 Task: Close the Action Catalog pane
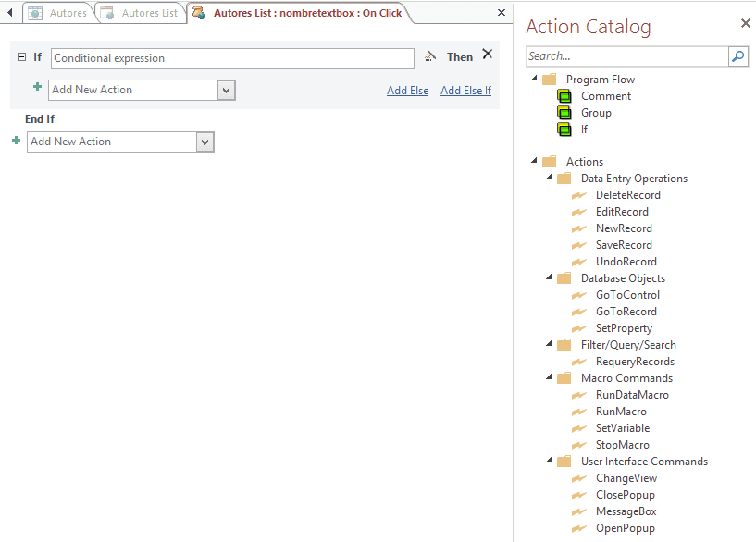point(746,23)
